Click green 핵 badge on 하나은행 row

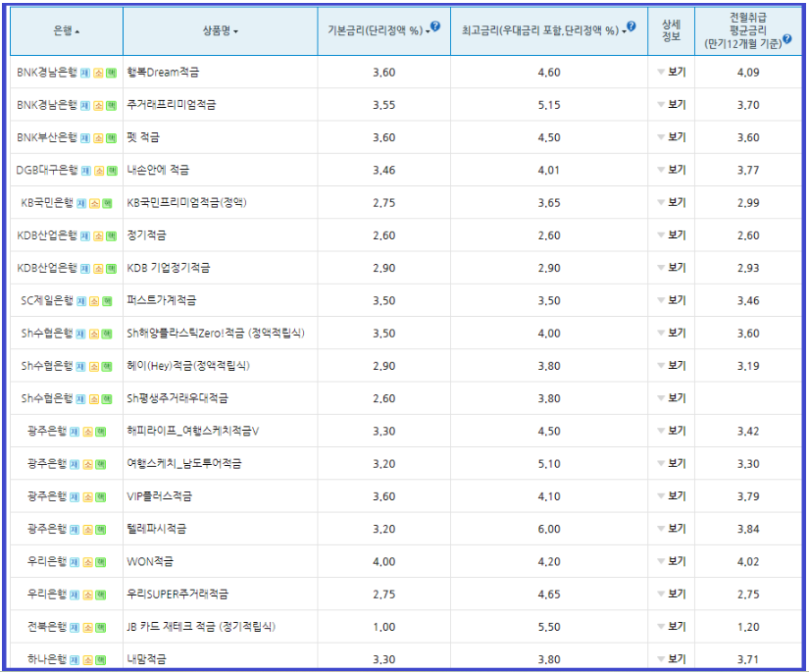tap(101, 660)
